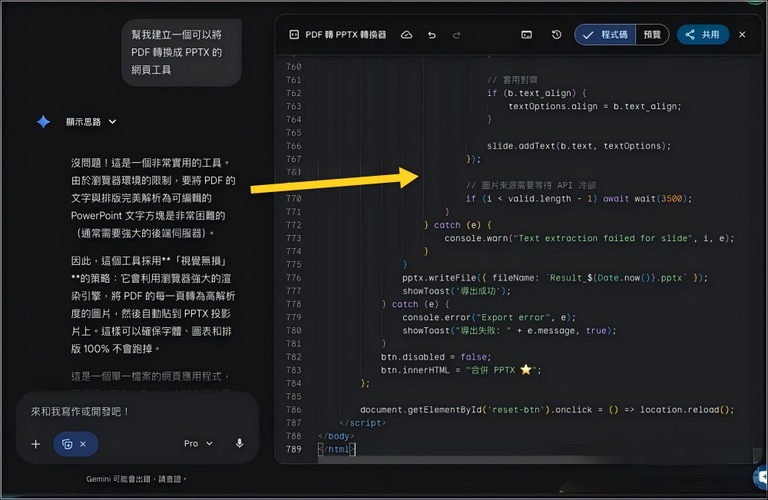Click line number 789 in the gutter
The height and width of the screenshot is (500, 768).
tap(293, 449)
